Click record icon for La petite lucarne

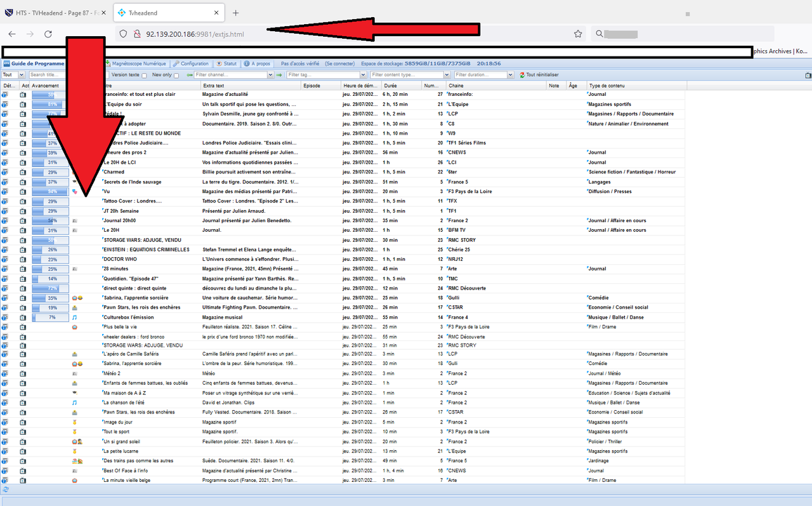click(23, 451)
